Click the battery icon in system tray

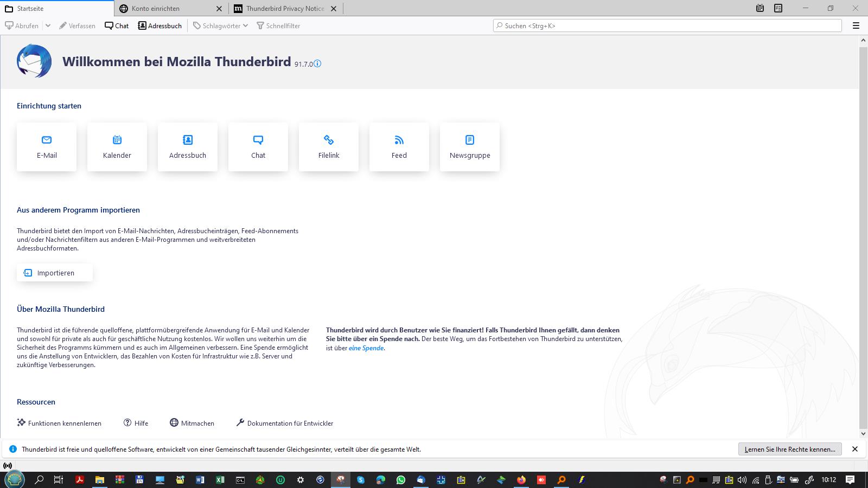(x=794, y=480)
